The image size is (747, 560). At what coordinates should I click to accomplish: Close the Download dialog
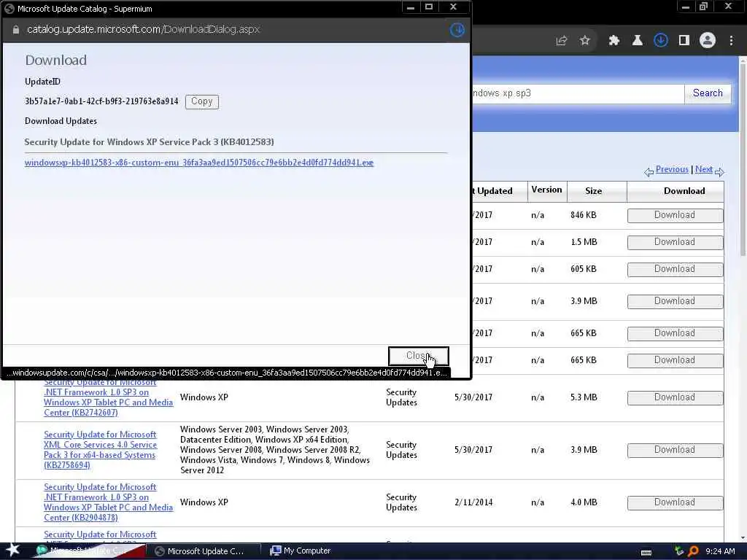[418, 356]
